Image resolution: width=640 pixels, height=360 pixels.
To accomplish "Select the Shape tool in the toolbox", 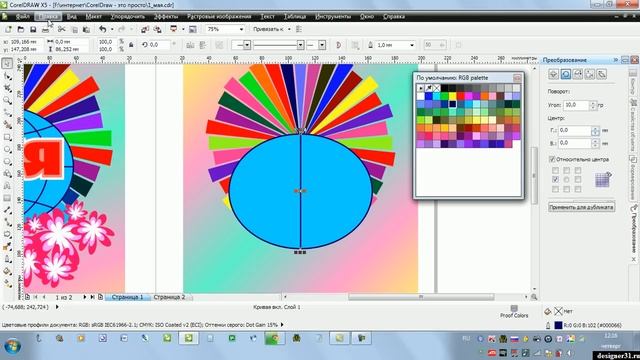I will [7, 76].
